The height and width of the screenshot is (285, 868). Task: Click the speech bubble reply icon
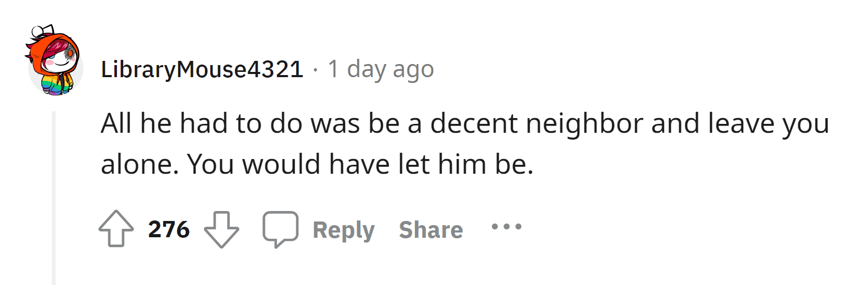click(x=281, y=229)
